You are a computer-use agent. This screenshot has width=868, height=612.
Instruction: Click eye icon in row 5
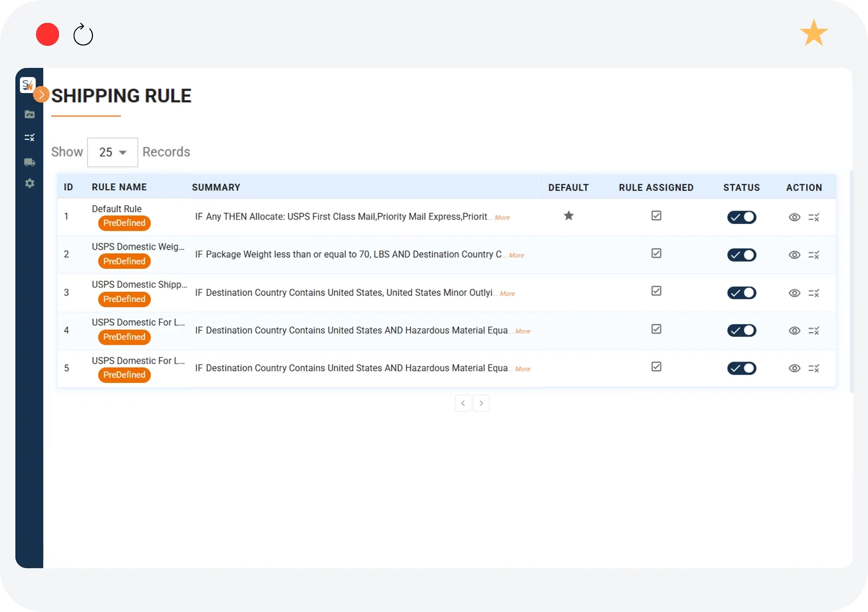pyautogui.click(x=794, y=368)
